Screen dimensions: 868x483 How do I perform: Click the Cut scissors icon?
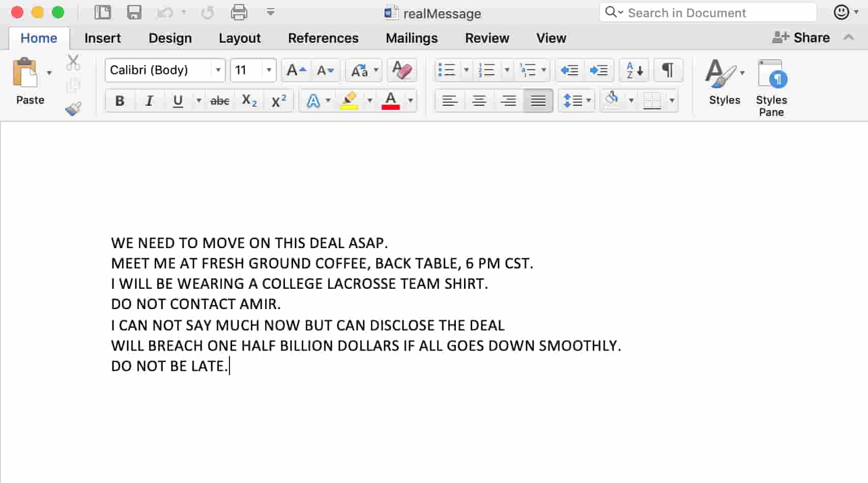(x=73, y=63)
